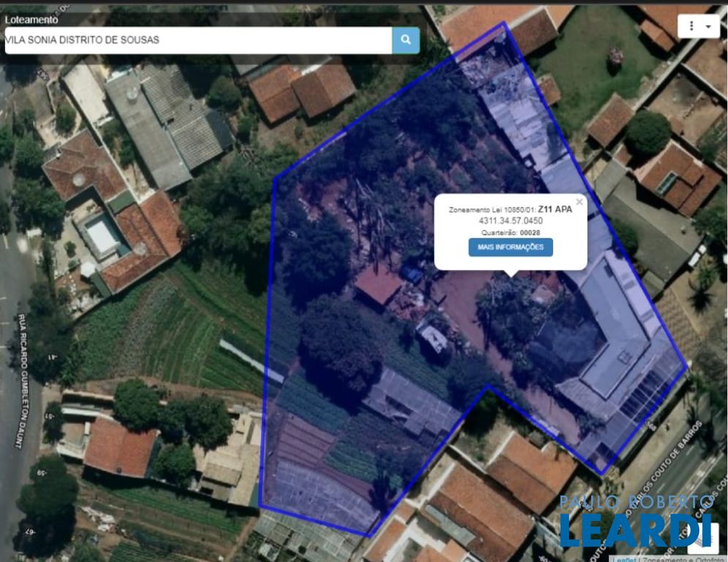Viewport: 728px width, 562px height.
Task: Click the magnifier search button
Action: click(x=405, y=40)
